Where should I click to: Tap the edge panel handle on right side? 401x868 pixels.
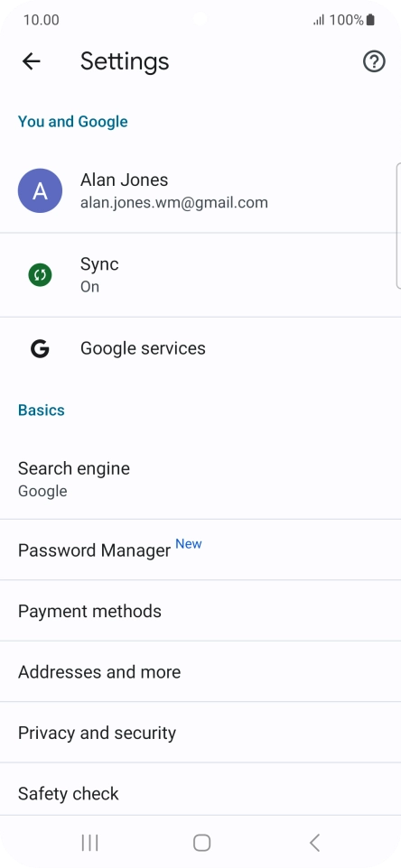click(x=398, y=226)
